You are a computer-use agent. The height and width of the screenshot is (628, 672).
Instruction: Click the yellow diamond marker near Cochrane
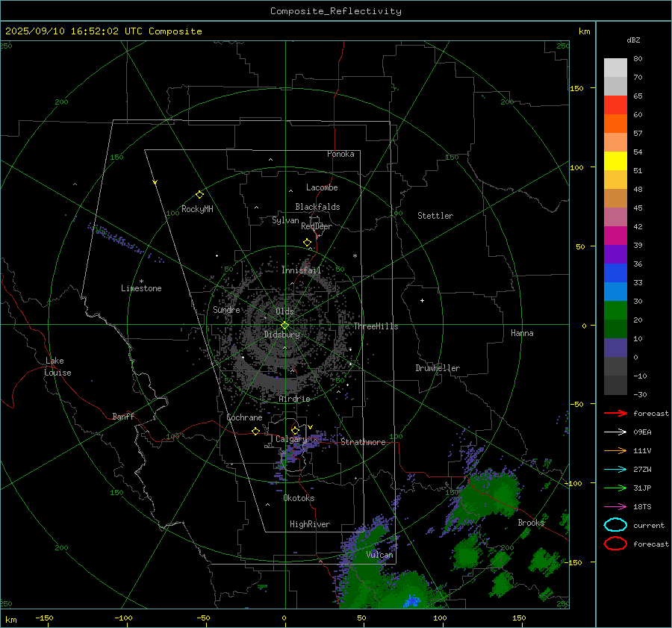[255, 431]
